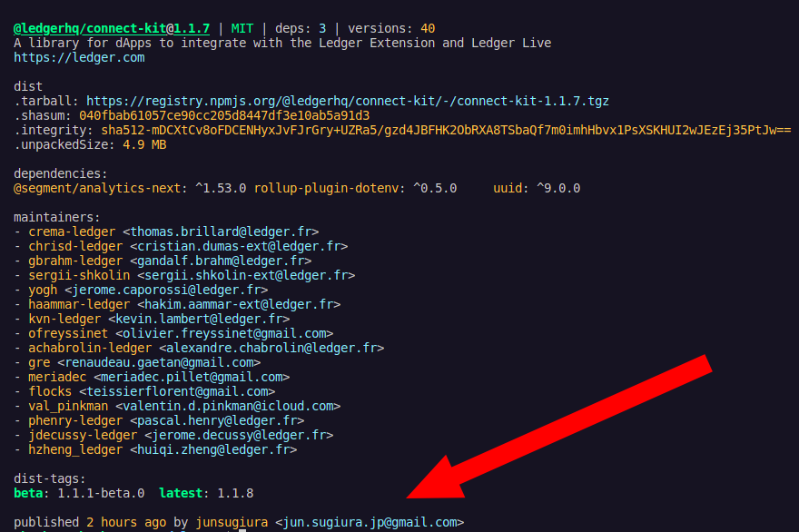Click email hakim.aammar-ext@ledger.fr
Screen dimensions: 799x532
(239, 304)
